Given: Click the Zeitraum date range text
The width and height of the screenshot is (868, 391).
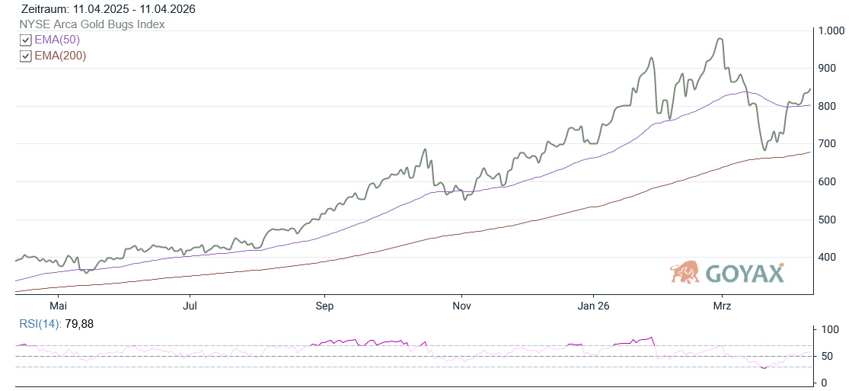Looking at the screenshot, I should 108,9.
